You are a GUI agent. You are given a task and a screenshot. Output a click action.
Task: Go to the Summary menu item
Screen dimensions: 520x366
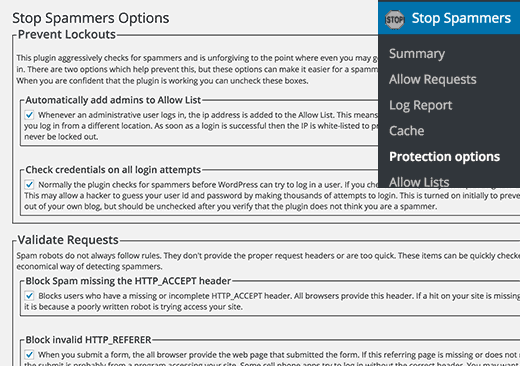[x=417, y=54]
